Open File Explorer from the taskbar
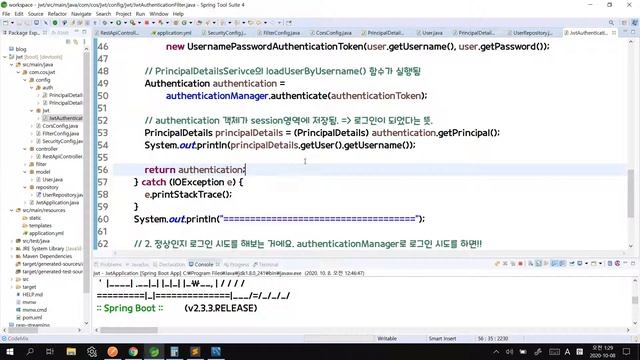The height and width of the screenshot is (360, 640). pyautogui.click(x=71, y=351)
